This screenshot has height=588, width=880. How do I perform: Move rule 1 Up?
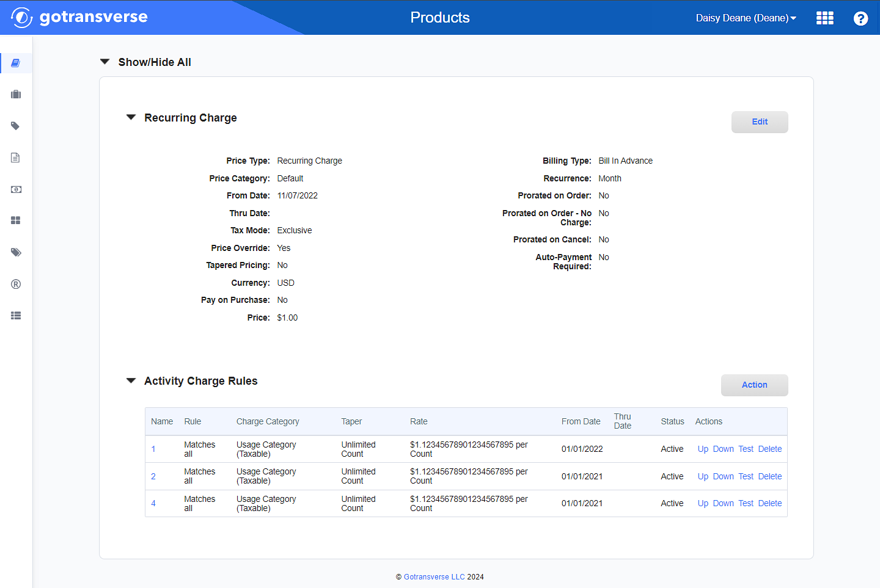[x=703, y=449]
